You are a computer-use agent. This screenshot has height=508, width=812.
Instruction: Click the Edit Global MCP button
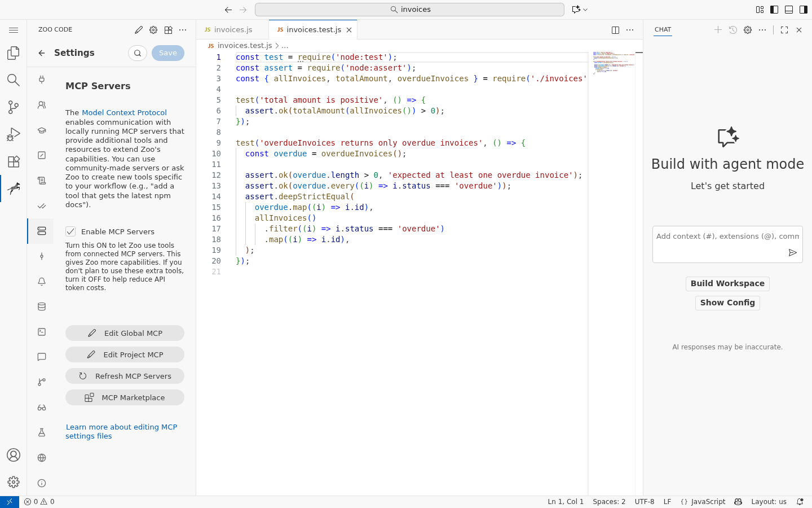pos(125,333)
